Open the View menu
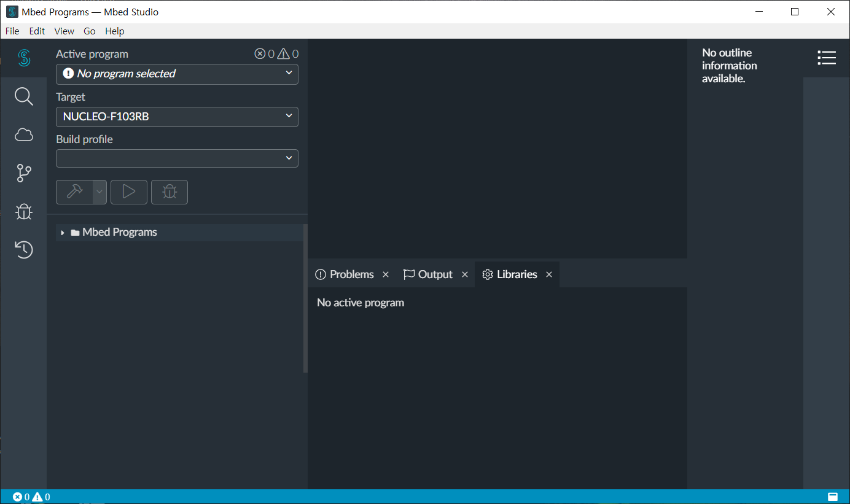 coord(64,31)
